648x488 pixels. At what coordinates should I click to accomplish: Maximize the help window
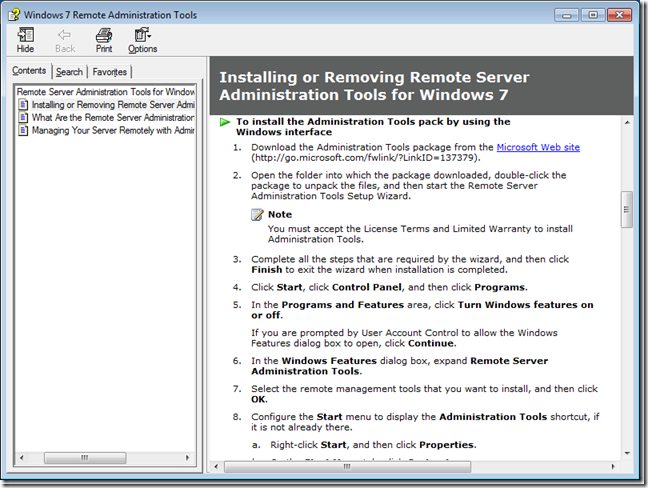pyautogui.click(x=593, y=15)
